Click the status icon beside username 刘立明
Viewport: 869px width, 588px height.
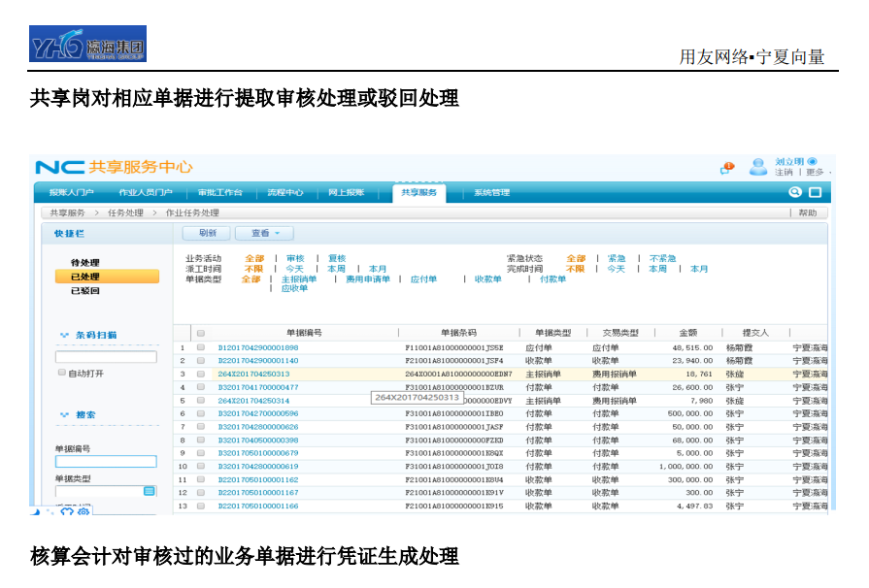coord(812,161)
